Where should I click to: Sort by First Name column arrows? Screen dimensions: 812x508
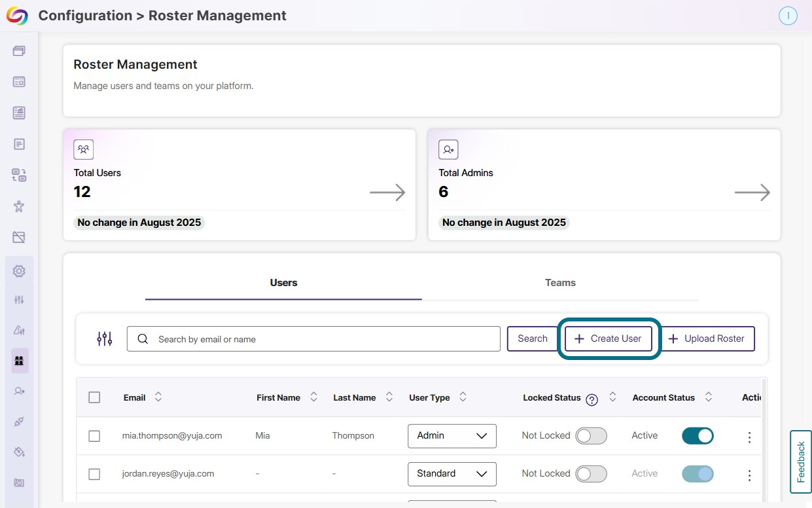(313, 397)
